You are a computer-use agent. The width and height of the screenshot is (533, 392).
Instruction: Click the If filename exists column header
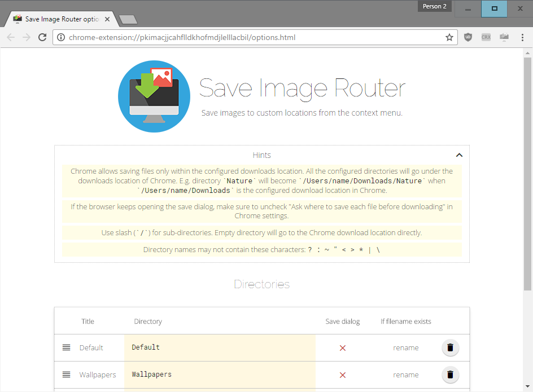[x=406, y=321]
